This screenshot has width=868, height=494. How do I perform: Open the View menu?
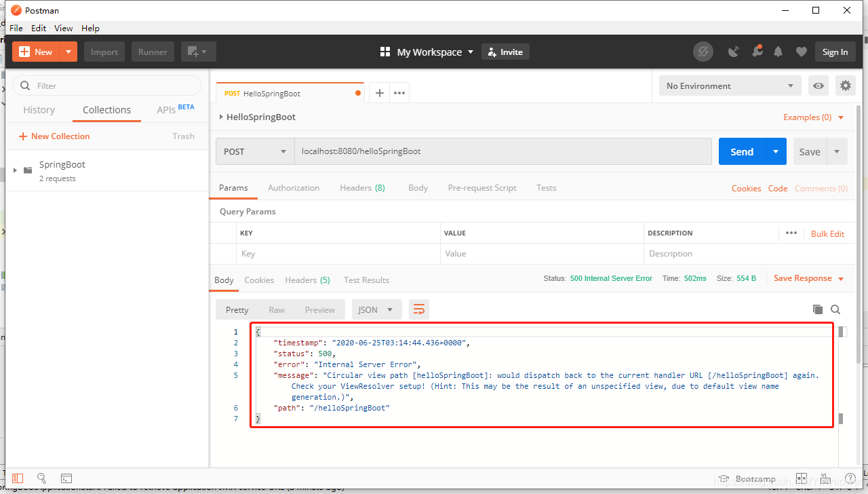[x=64, y=28]
